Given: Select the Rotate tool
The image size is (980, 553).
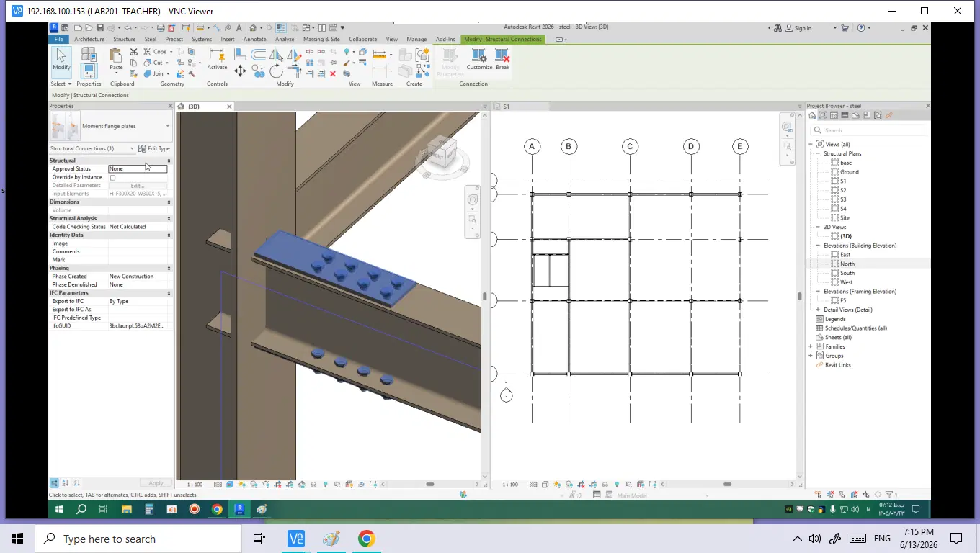Looking at the screenshot, I should click(x=276, y=71).
